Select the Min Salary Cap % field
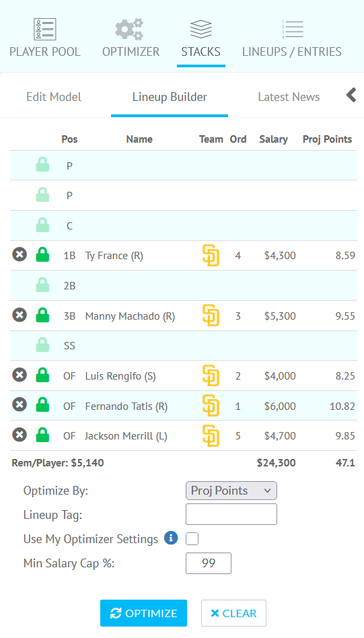The image size is (364, 638). pyautogui.click(x=208, y=563)
